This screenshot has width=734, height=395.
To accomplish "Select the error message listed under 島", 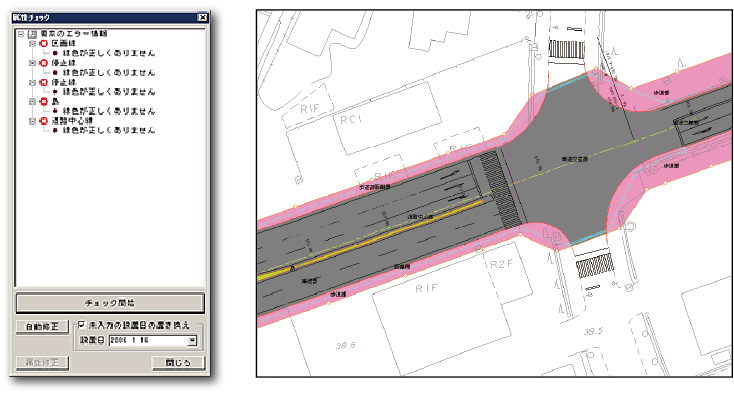I will tap(109, 111).
